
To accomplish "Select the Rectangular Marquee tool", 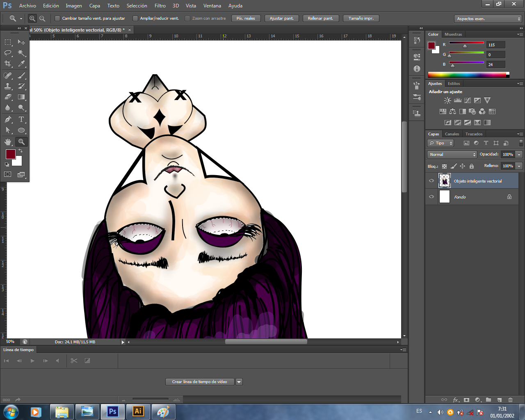I will 8,42.
